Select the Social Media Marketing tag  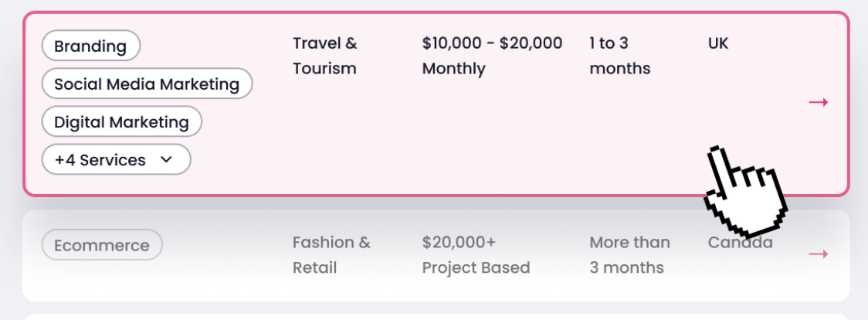[x=147, y=83]
